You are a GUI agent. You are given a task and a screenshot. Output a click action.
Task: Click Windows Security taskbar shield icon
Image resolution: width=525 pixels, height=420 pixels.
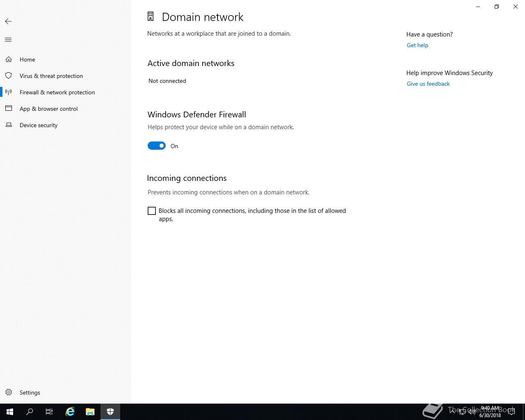click(x=110, y=412)
